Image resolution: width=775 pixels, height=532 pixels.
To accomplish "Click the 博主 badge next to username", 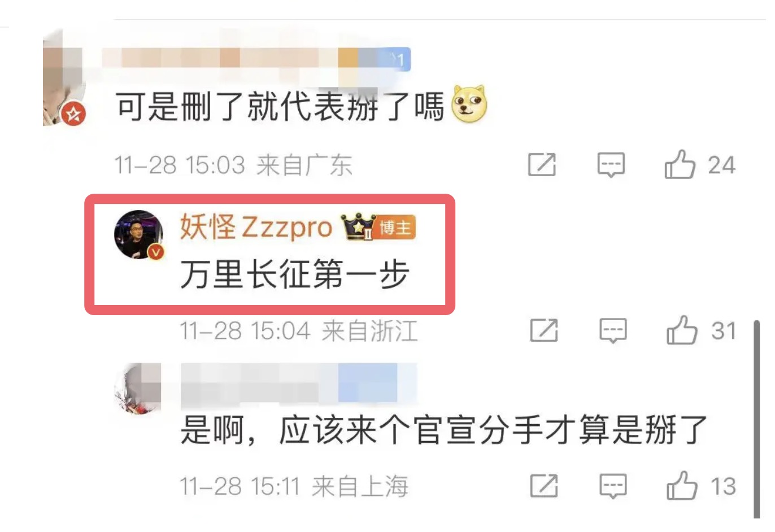I will [x=395, y=228].
